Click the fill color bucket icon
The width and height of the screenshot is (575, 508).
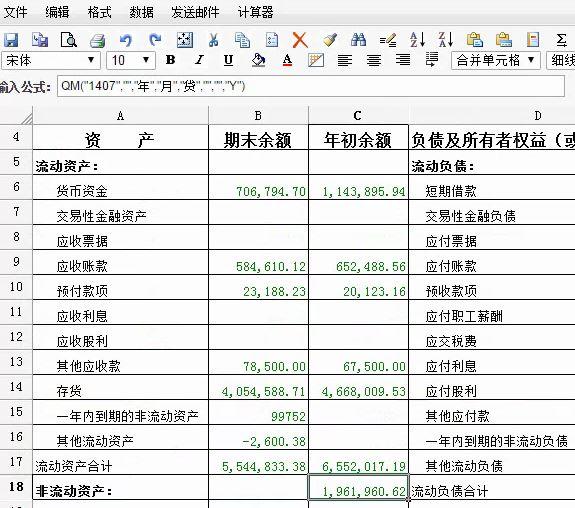(258, 60)
